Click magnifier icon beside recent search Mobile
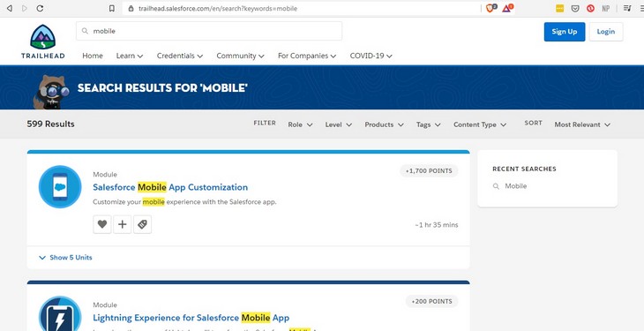 pos(496,186)
